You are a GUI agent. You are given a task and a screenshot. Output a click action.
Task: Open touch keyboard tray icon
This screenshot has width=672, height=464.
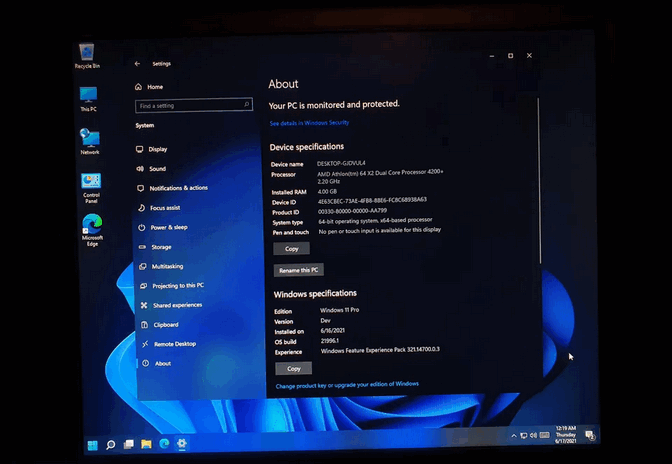544,435
